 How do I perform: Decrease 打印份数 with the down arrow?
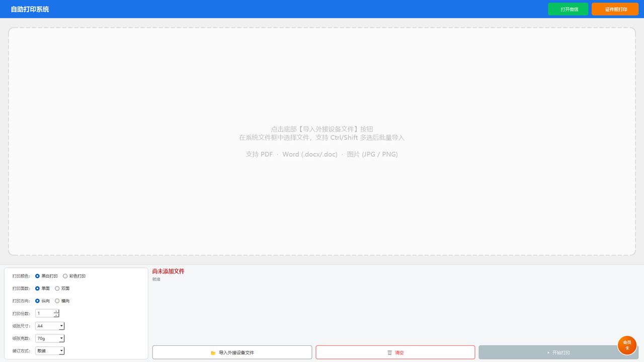tap(56, 315)
